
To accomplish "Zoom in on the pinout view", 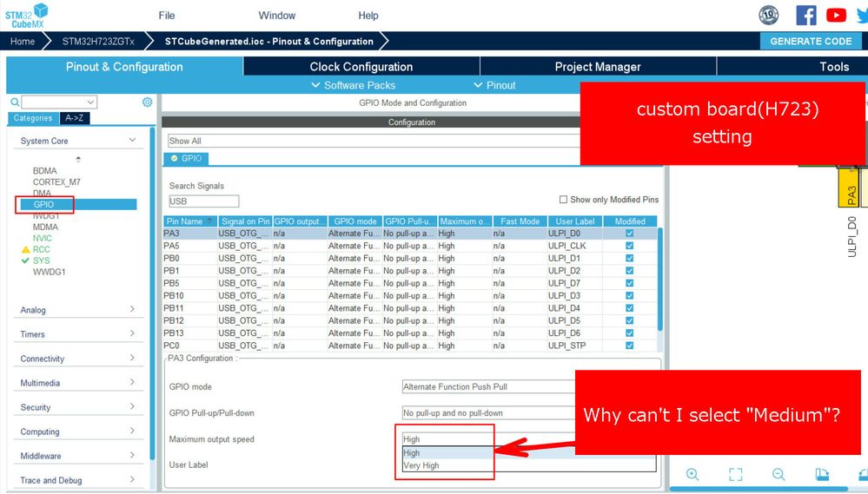I will coord(692,474).
